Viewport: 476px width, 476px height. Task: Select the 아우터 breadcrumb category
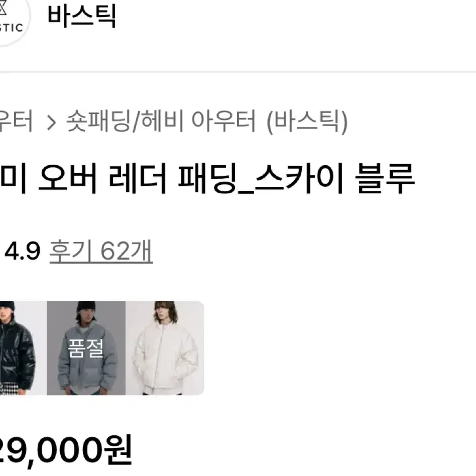[16, 121]
